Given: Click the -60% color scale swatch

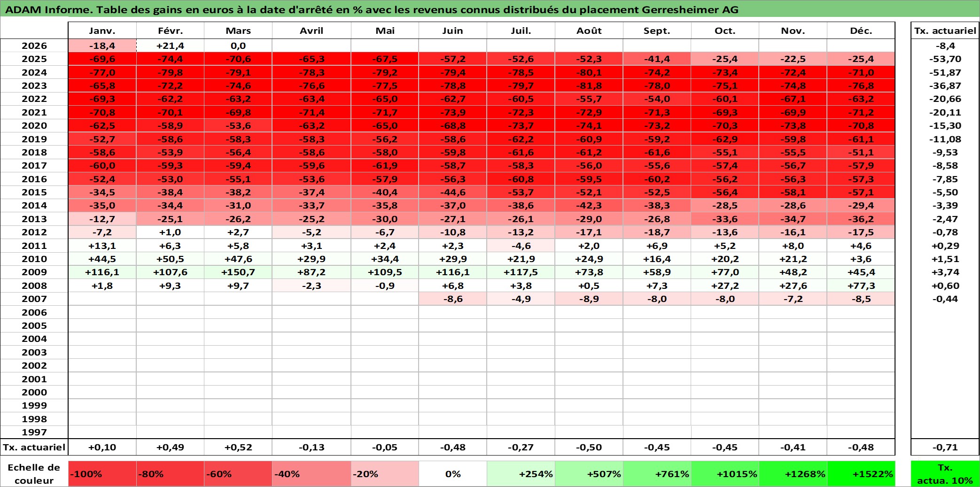Looking at the screenshot, I should (238, 474).
